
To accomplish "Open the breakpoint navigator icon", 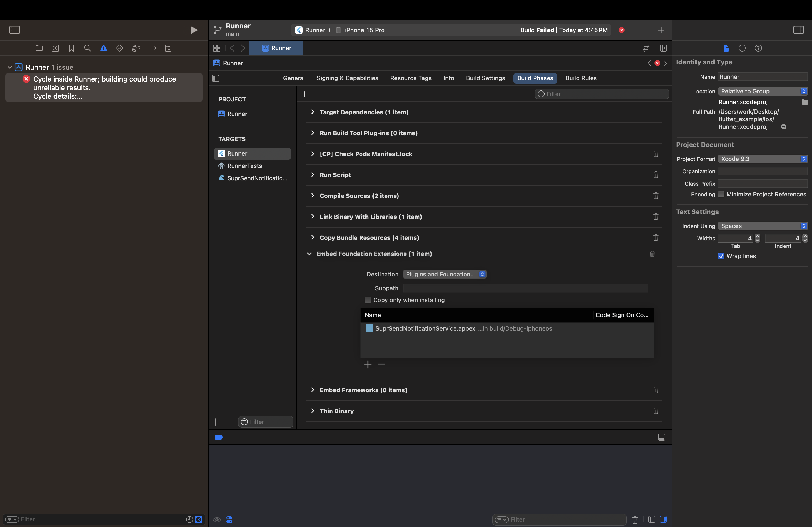I will [x=152, y=48].
